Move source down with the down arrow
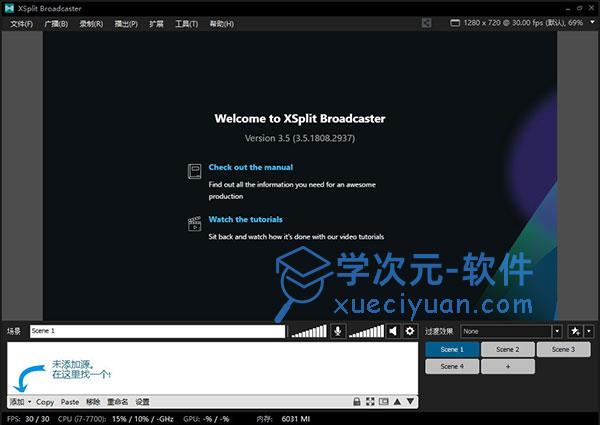The width and height of the screenshot is (600, 425). [410, 401]
